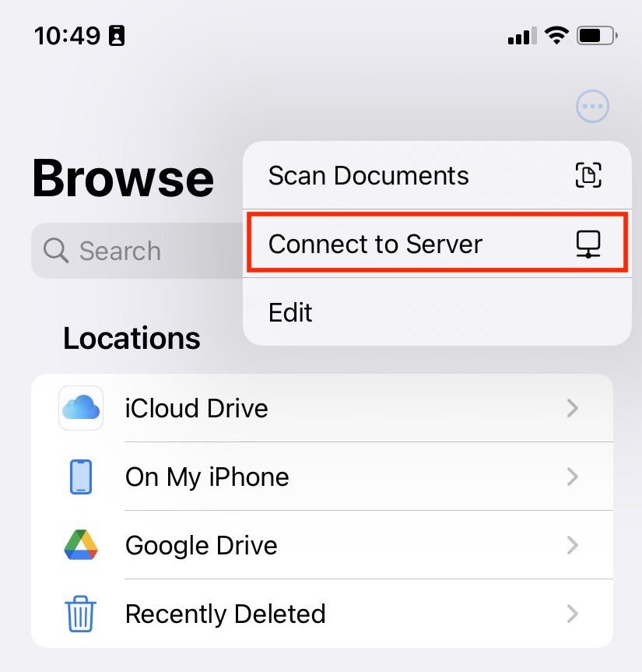Select Connect to Server menu item
The image size is (642, 672).
point(437,244)
